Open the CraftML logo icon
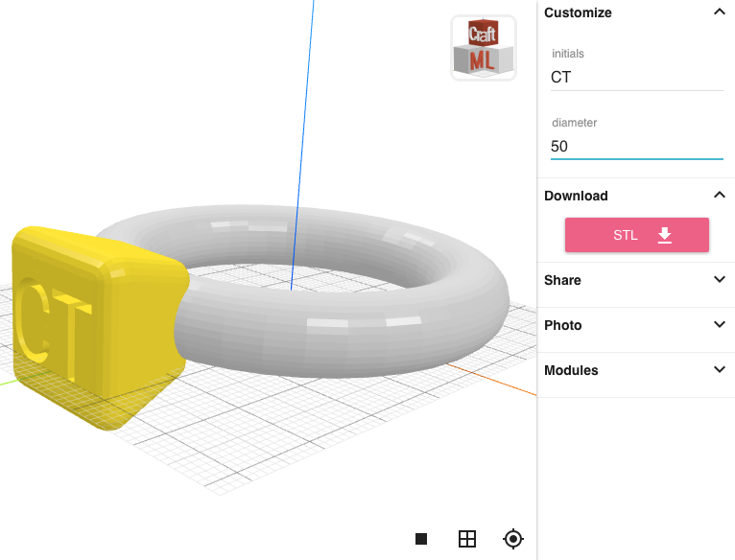This screenshot has width=735, height=560. [484, 48]
